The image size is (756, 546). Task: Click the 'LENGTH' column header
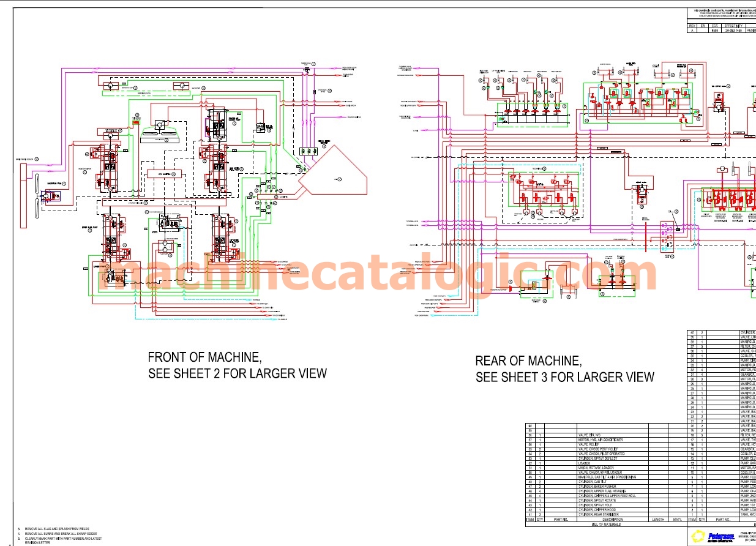pos(658,520)
